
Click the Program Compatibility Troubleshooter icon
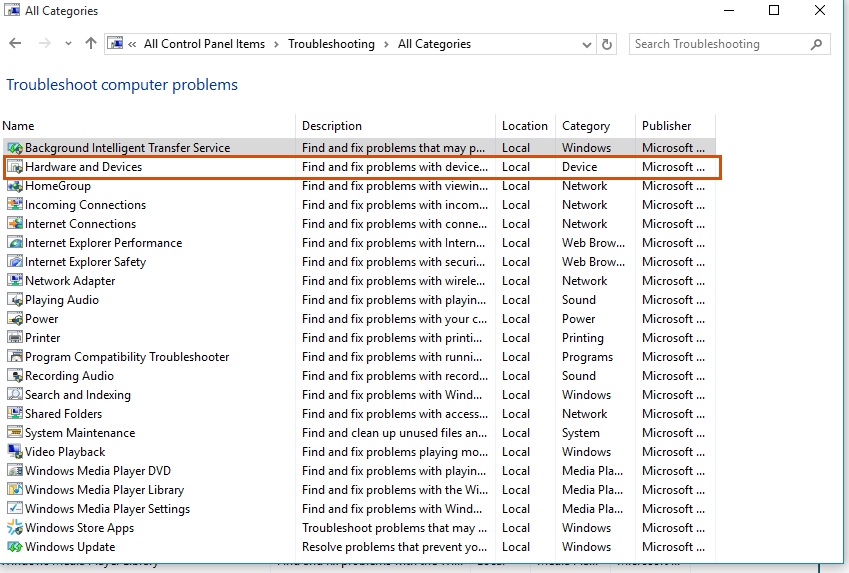[15, 356]
